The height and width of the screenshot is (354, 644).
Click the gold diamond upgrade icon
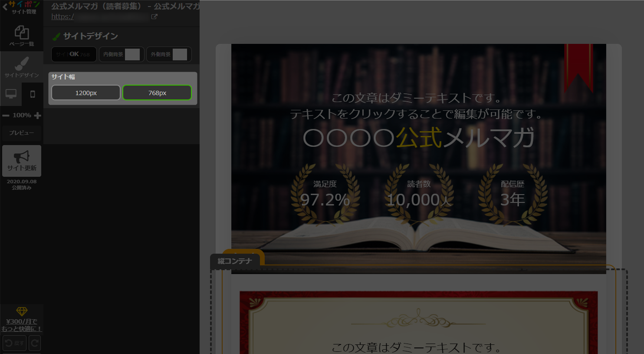pyautogui.click(x=22, y=311)
